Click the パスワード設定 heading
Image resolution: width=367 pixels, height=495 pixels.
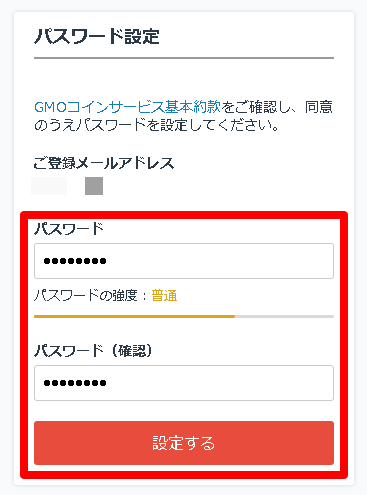[x=97, y=36]
